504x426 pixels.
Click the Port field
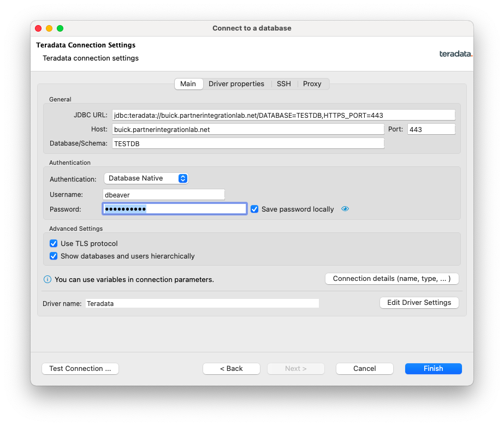(x=430, y=129)
